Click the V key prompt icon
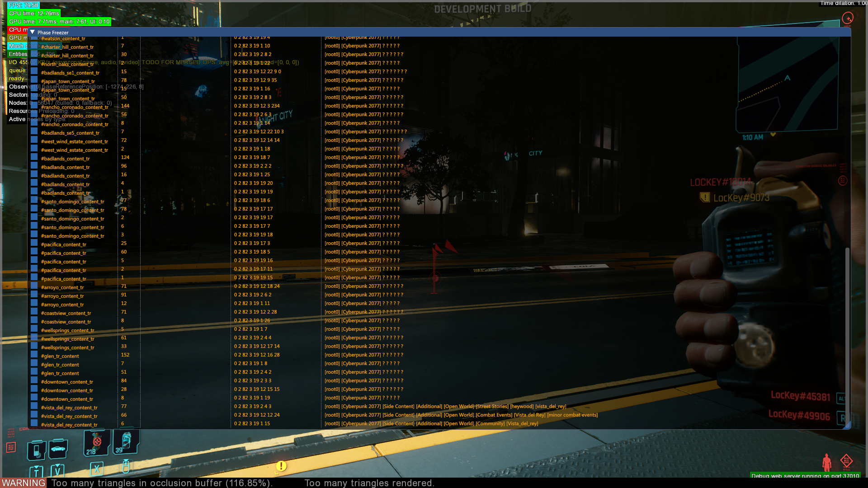The height and width of the screenshot is (488, 868). 57,470
